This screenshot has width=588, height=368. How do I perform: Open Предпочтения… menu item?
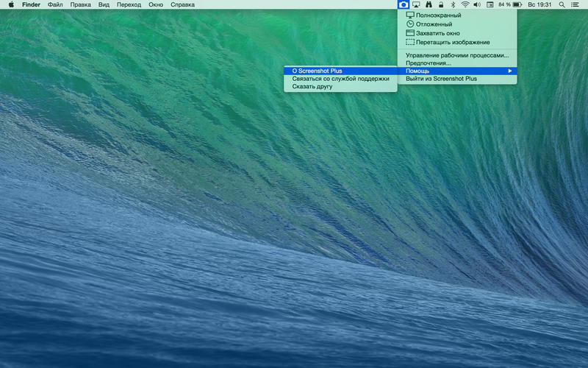pyautogui.click(x=457, y=63)
